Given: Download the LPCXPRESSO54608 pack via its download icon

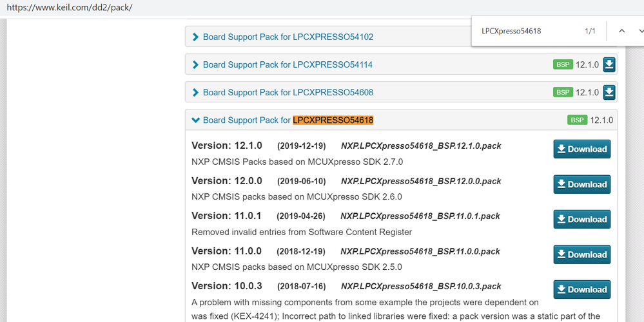Looking at the screenshot, I should coord(609,92).
